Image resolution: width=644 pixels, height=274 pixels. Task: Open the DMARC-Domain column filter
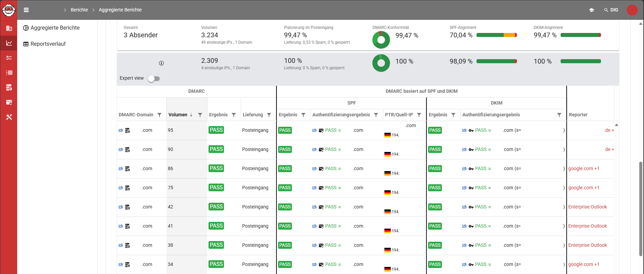[x=159, y=115]
